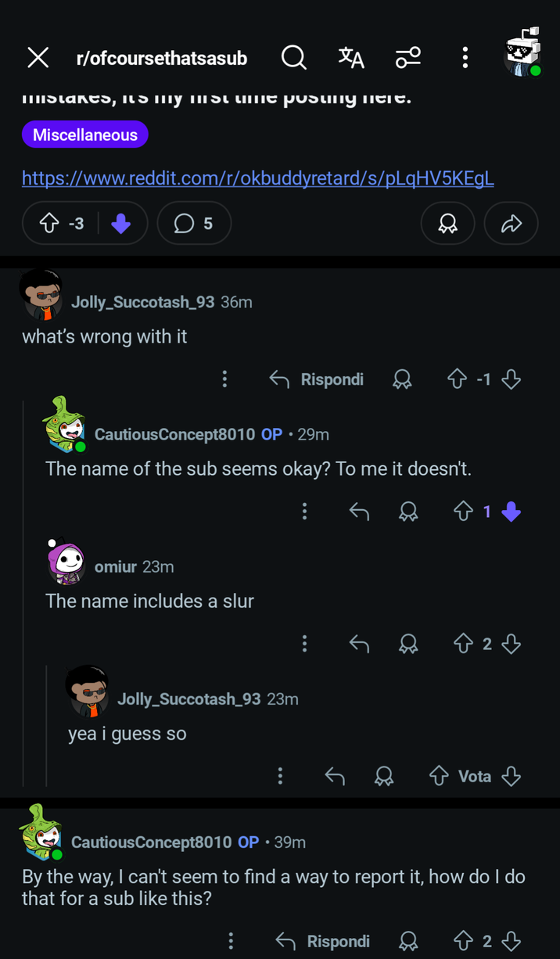Select the Miscellaneous flair tag
Image resolution: width=560 pixels, height=959 pixels.
point(84,134)
